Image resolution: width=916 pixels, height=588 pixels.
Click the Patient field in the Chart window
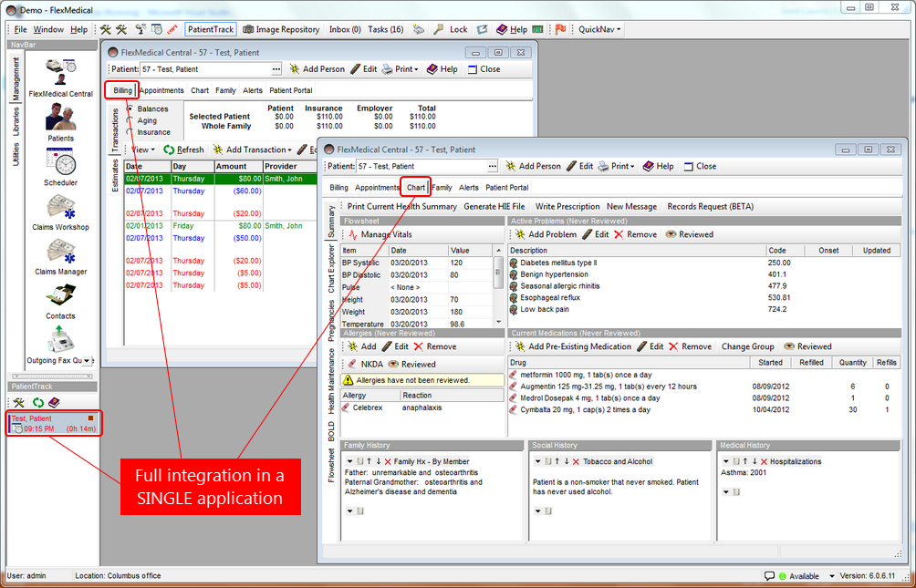pyautogui.click(x=422, y=167)
